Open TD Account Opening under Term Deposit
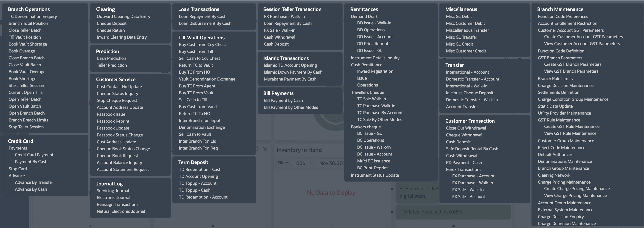644x228 pixels. pos(198,176)
